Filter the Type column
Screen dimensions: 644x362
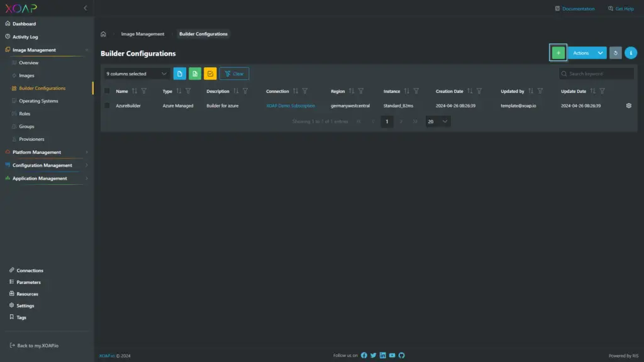click(x=188, y=91)
